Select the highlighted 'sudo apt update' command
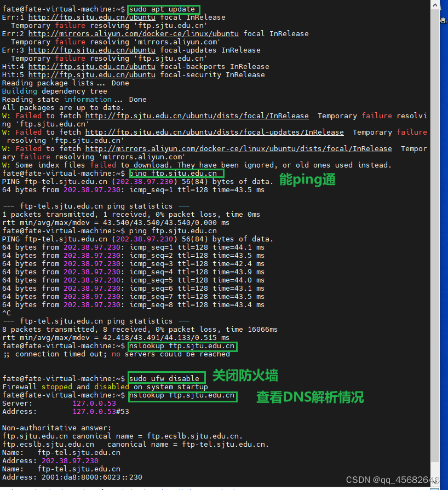The height and width of the screenshot is (490, 448). pyautogui.click(x=163, y=9)
